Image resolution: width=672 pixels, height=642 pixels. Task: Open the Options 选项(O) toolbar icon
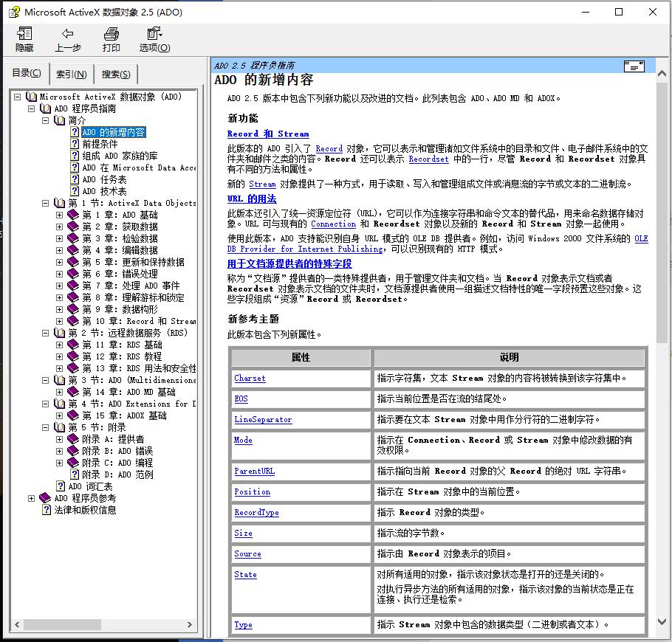[x=154, y=33]
